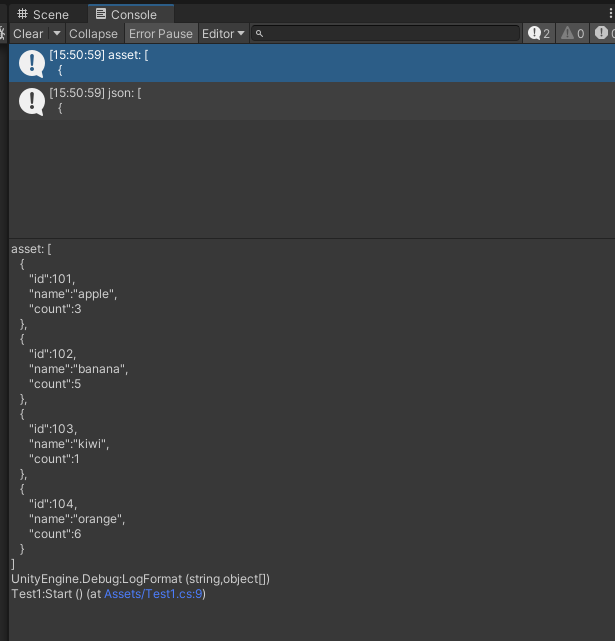
Task: Open the console panel kebab menu
Action: pyautogui.click(x=610, y=13)
